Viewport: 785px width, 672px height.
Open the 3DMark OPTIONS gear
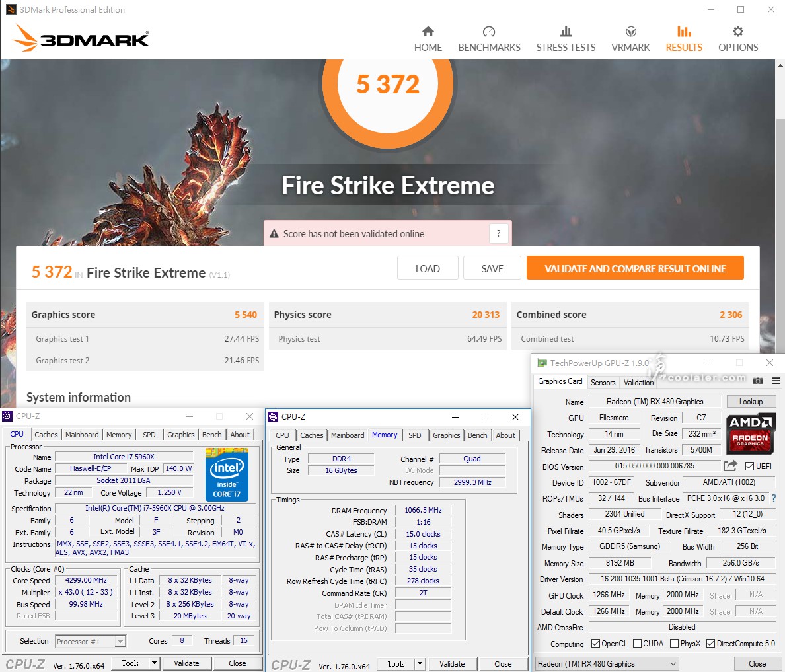point(738,39)
